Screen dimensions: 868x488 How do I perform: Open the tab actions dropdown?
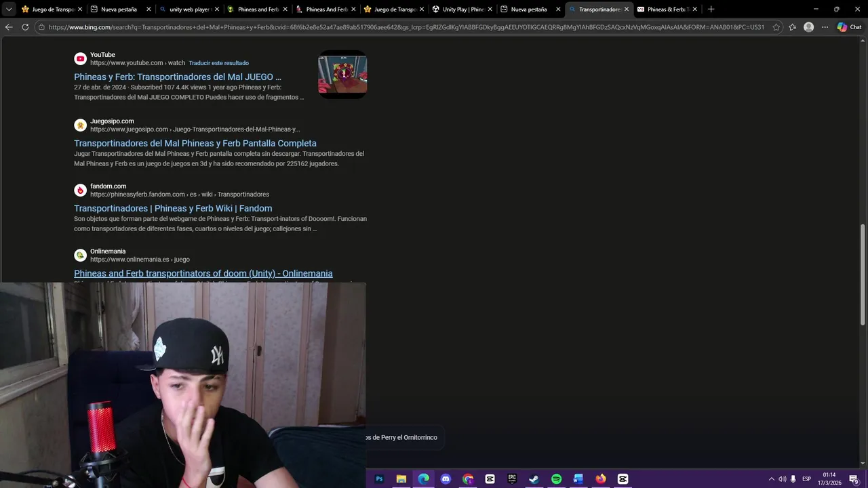click(9, 9)
